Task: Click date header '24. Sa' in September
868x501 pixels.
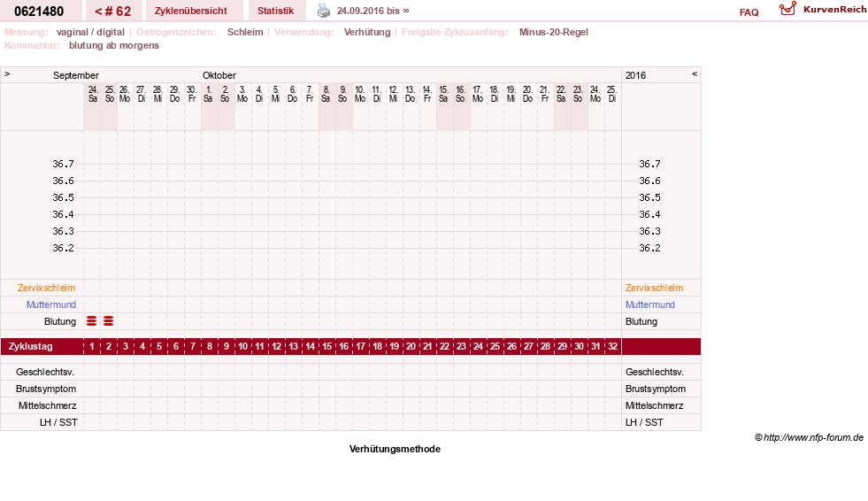Action: pos(92,94)
